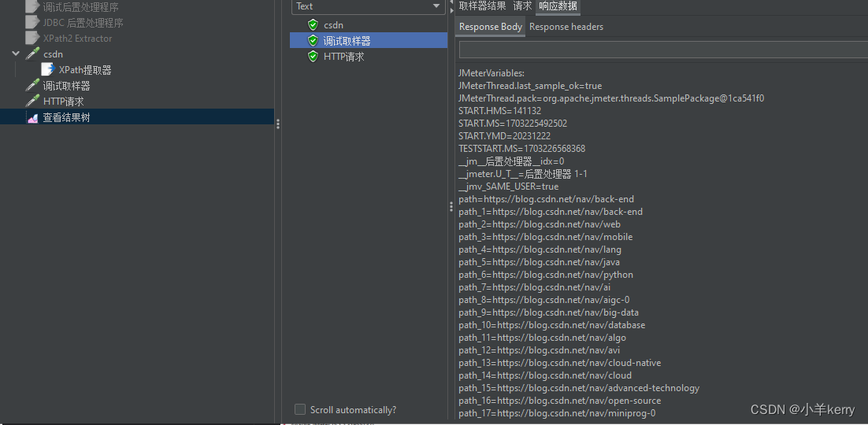This screenshot has width=868, height=425.
Task: Click the HTTP请求 pipette icon in test plan tree
Action: (32, 102)
